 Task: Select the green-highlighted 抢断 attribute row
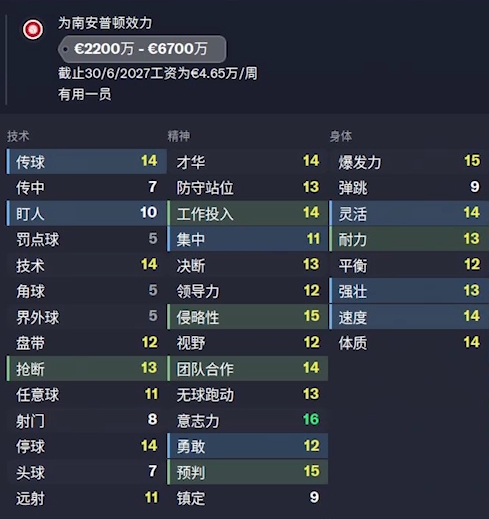pyautogui.click(x=87, y=368)
